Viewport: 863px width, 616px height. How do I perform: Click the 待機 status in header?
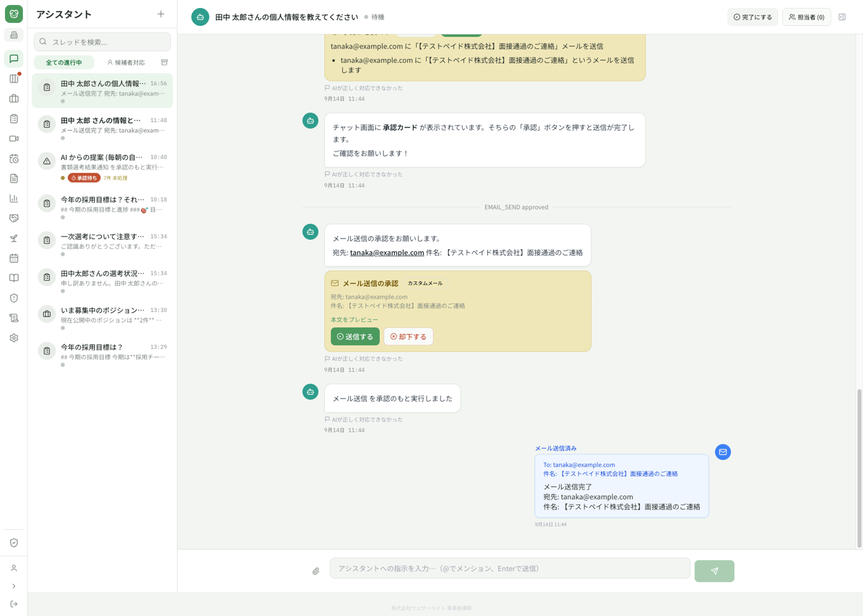pos(374,17)
